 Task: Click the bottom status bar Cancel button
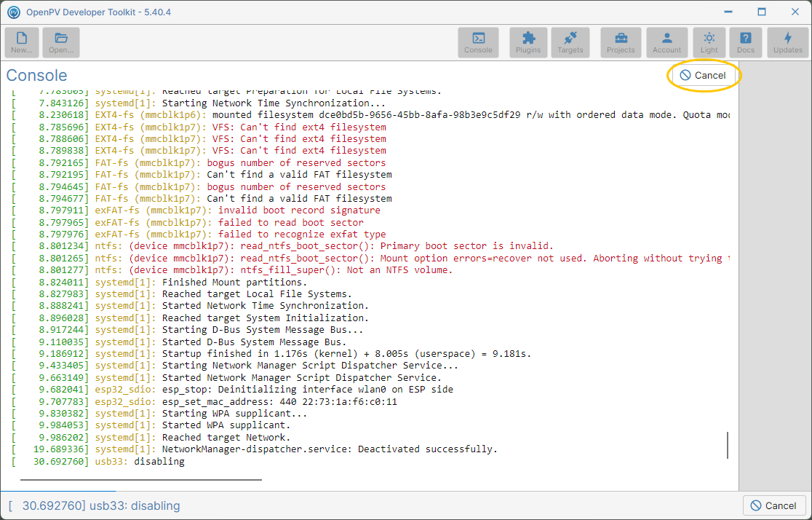pos(774,505)
